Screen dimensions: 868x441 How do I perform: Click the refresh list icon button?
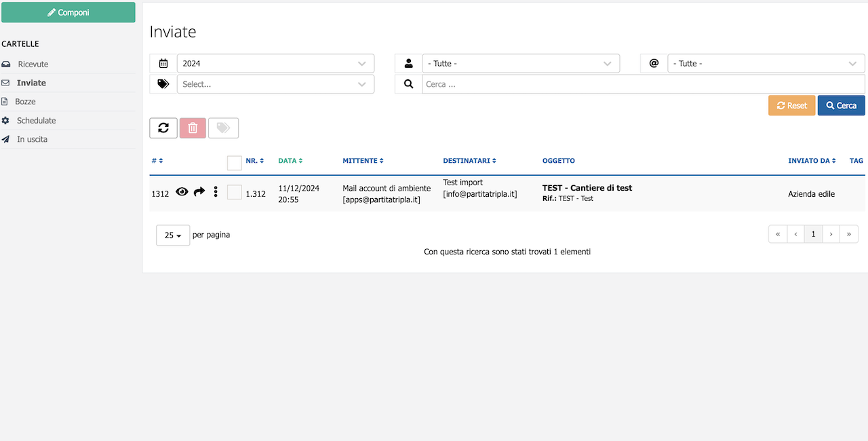click(163, 128)
